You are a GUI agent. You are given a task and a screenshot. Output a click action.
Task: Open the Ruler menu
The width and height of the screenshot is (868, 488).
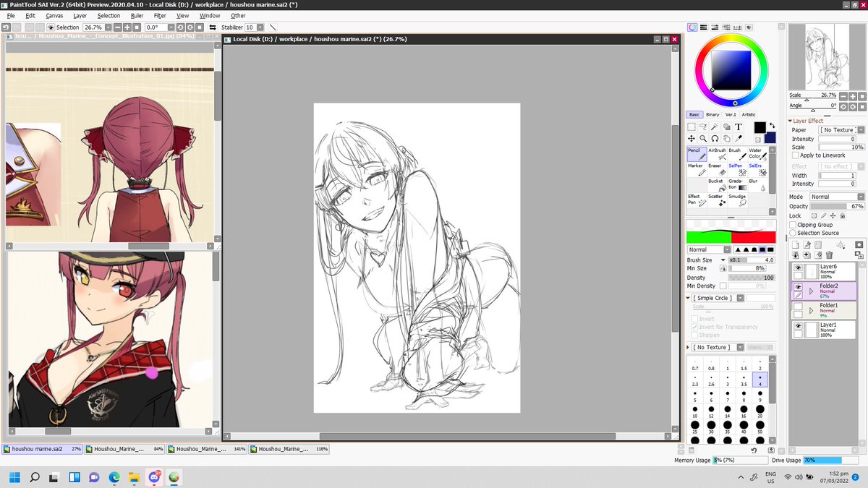137,15
